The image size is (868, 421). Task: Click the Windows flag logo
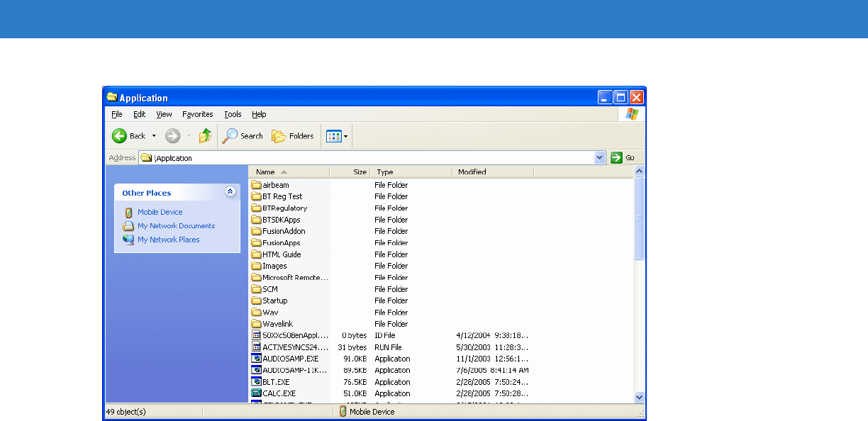(x=632, y=114)
